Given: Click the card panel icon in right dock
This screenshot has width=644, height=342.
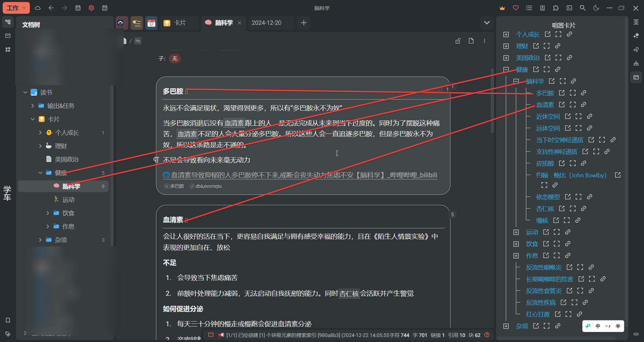Looking at the screenshot, I should pyautogui.click(x=636, y=77).
